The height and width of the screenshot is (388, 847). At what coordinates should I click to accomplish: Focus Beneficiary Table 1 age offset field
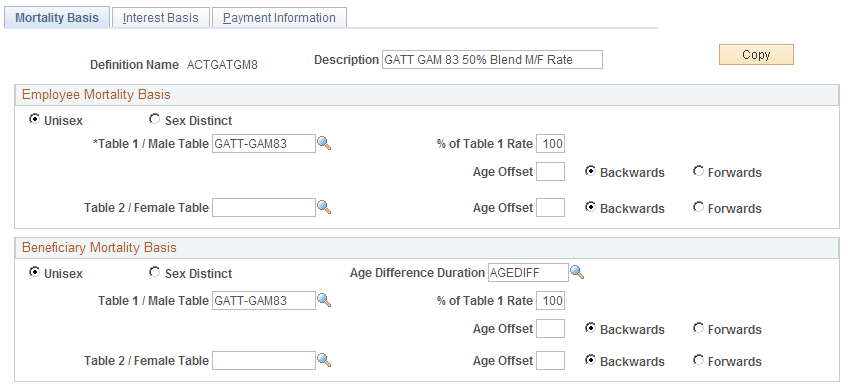tap(550, 329)
